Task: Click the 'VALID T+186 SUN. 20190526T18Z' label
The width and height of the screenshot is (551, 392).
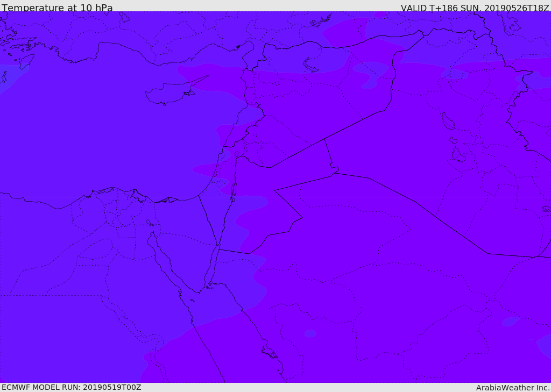Action: click(475, 8)
